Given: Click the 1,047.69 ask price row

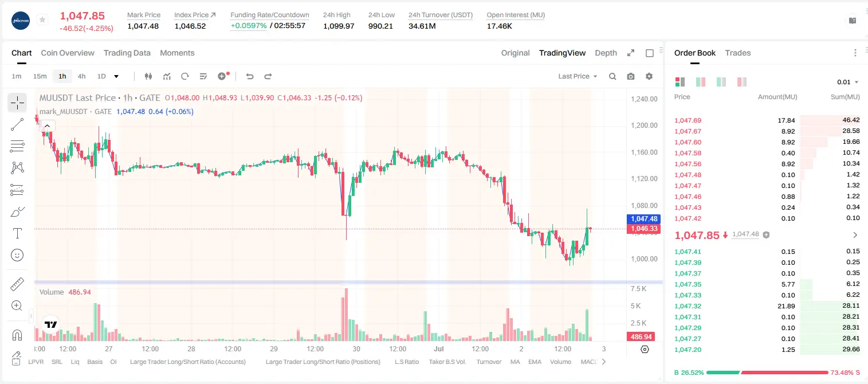Looking at the screenshot, I should tap(767, 120).
